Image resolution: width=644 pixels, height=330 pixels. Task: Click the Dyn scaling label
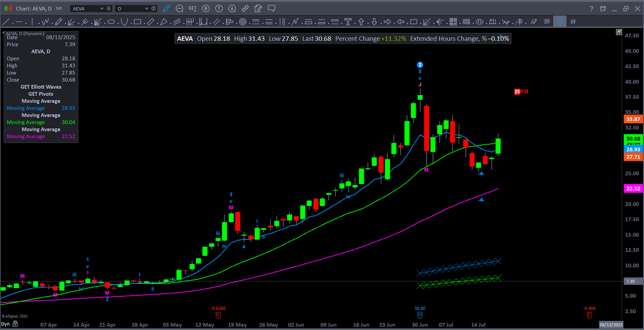pyautogui.click(x=5, y=324)
